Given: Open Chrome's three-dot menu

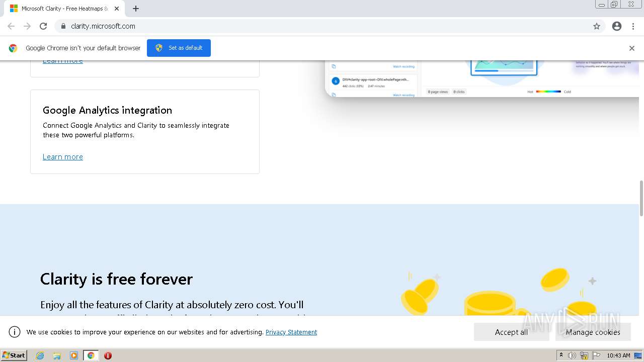Looking at the screenshot, I should click(633, 26).
